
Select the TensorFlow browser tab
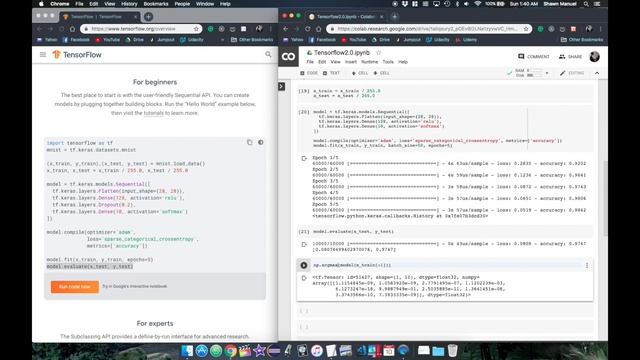coord(99,17)
